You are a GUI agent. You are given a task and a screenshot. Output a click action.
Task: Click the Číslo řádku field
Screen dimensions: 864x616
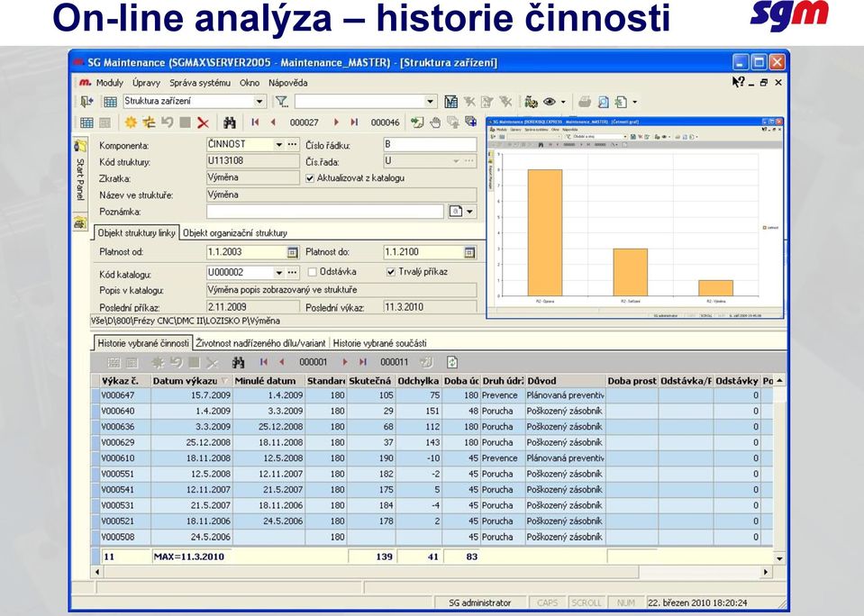click(x=430, y=144)
